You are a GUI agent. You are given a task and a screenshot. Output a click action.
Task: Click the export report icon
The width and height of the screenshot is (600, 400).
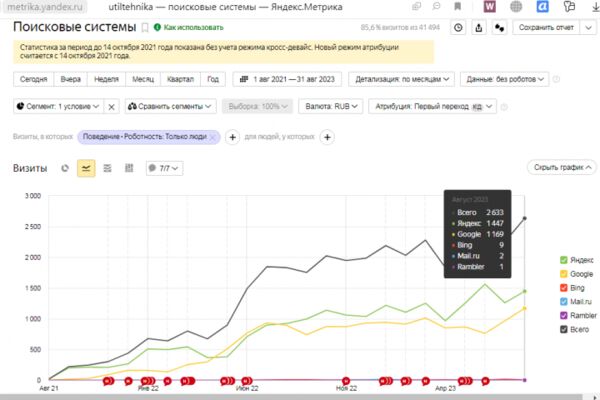(479, 28)
